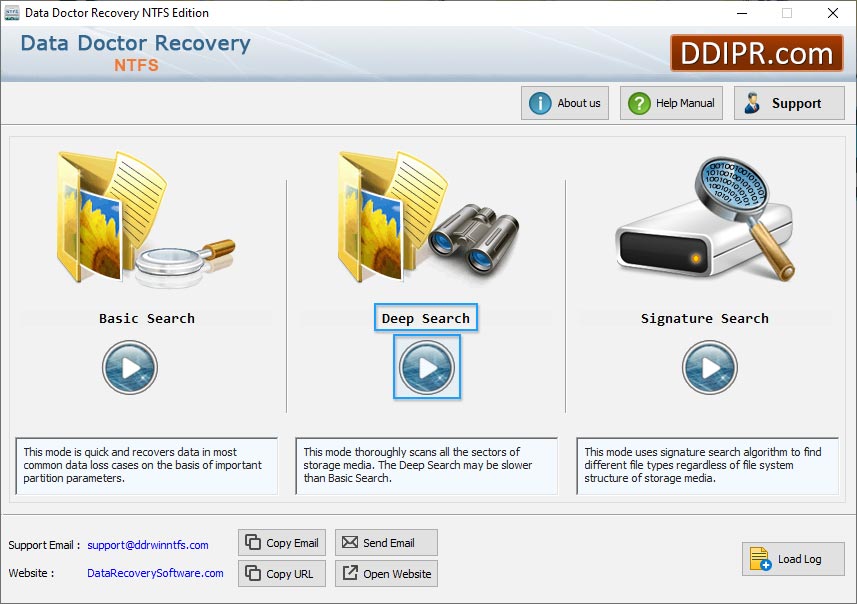Click the Send Email button

point(386,543)
